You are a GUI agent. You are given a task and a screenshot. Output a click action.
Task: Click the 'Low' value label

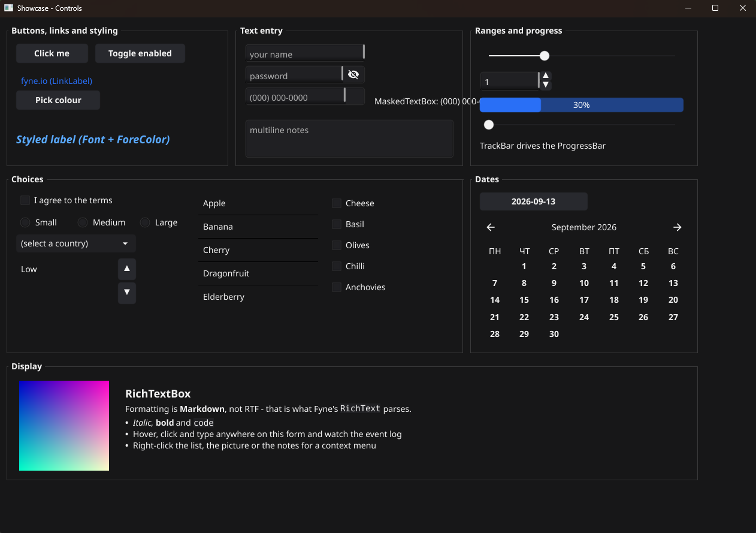pyautogui.click(x=29, y=269)
